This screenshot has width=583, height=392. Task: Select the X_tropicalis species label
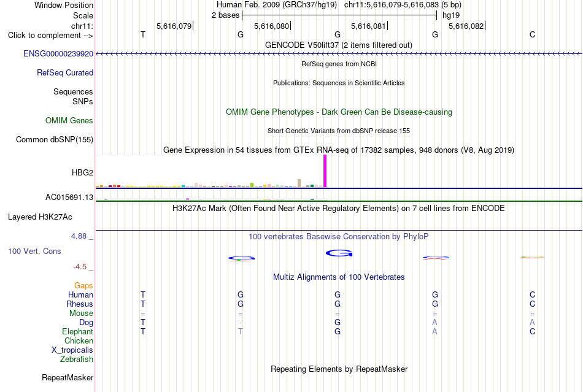(72, 350)
